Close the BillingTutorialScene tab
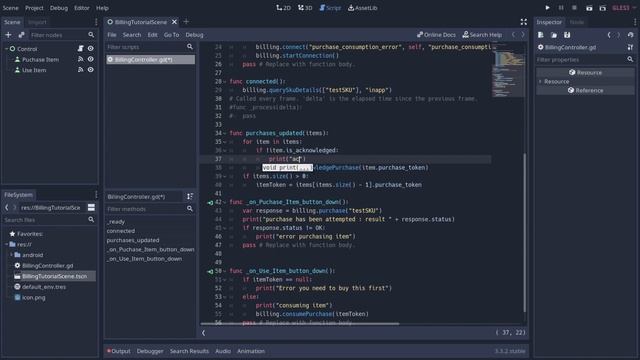Screen dimensions: 640x360 point(174,22)
